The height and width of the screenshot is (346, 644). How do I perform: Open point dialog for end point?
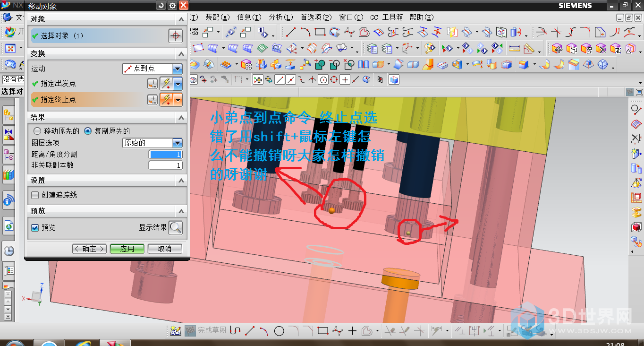coord(152,100)
